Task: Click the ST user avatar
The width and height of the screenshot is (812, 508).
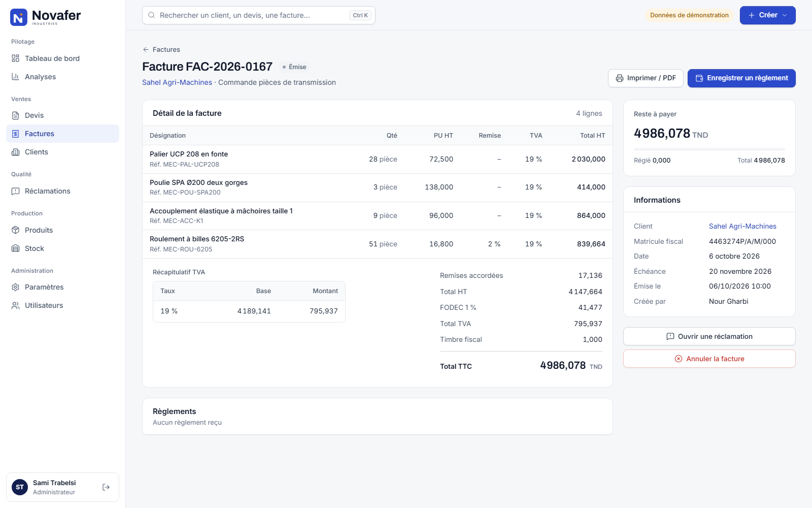Action: 20,487
